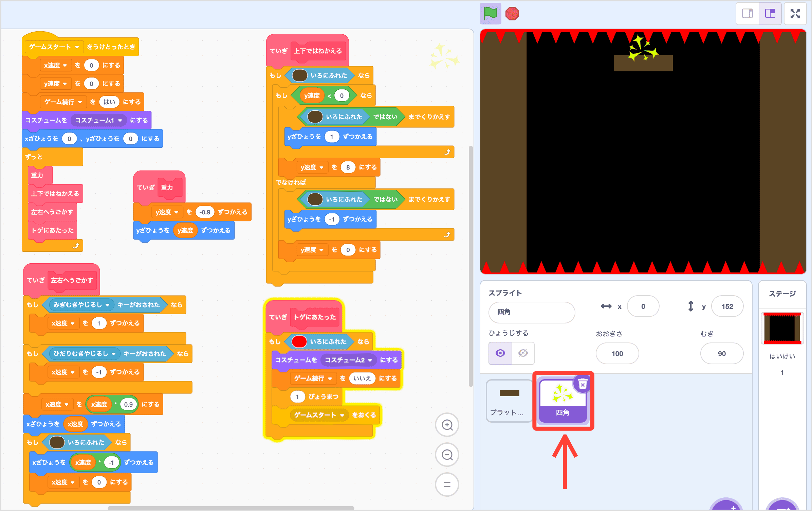The height and width of the screenshot is (511, 812).
Task: Run the project with the green flag
Action: (x=490, y=14)
